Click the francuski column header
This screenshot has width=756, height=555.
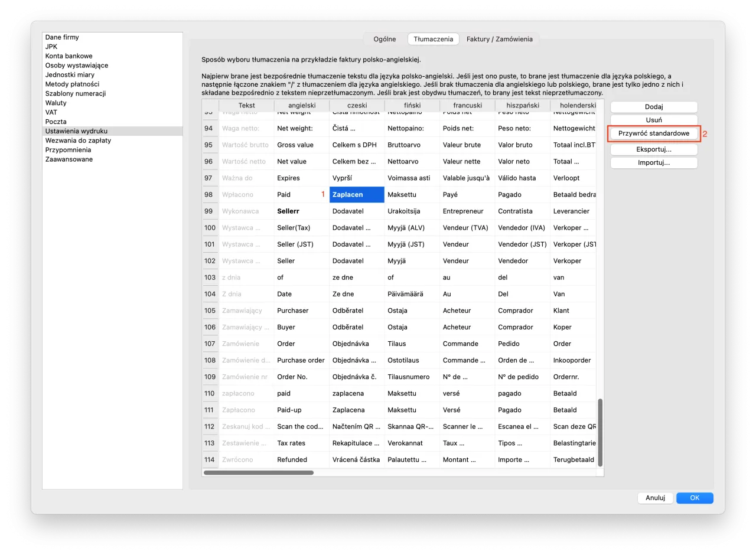(x=467, y=105)
